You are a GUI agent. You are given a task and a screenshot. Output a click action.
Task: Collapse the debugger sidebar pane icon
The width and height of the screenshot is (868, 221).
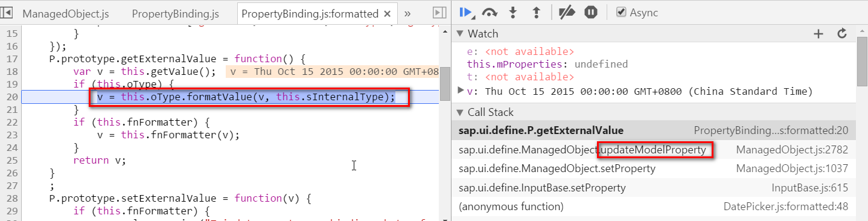pos(439,13)
